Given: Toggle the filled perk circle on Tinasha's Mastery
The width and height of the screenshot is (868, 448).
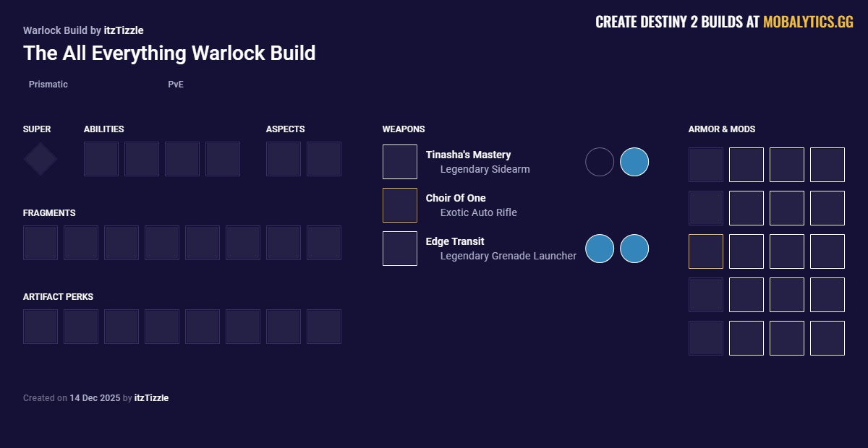Looking at the screenshot, I should (634, 162).
